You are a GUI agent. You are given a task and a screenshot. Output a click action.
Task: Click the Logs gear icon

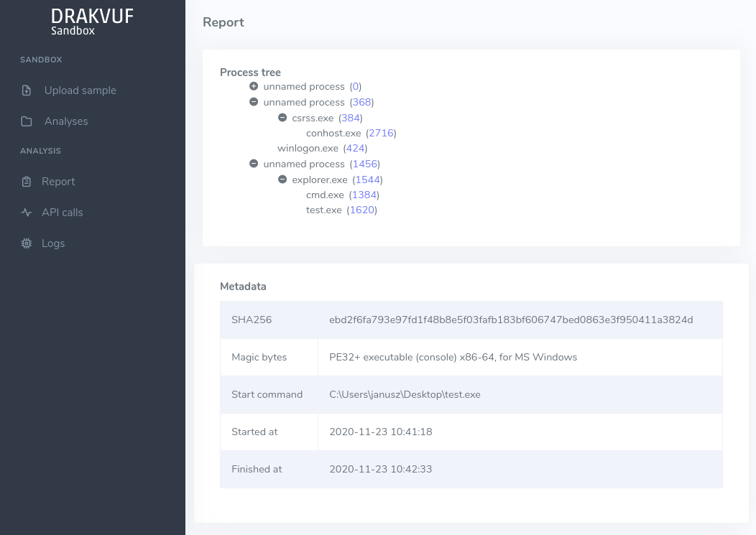pos(27,243)
